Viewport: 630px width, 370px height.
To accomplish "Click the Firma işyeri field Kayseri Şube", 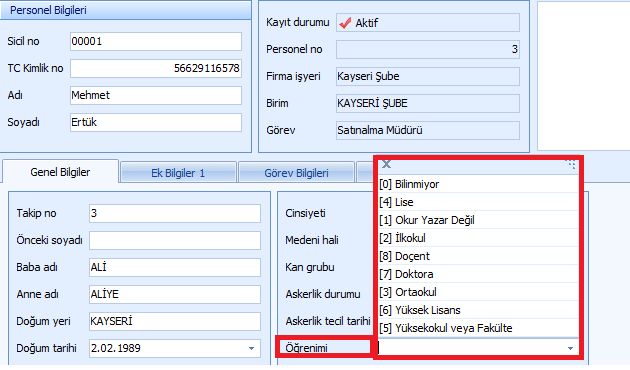I will coord(428,76).
